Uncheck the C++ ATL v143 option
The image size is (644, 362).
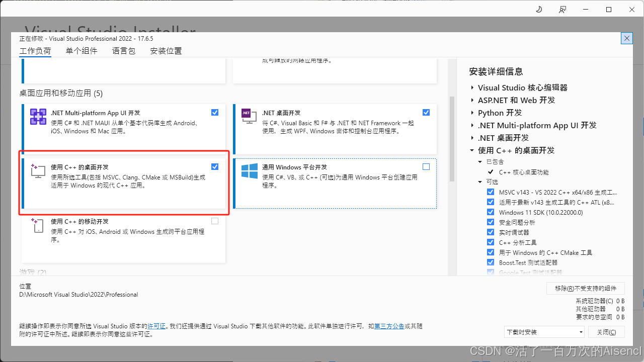[491, 202]
